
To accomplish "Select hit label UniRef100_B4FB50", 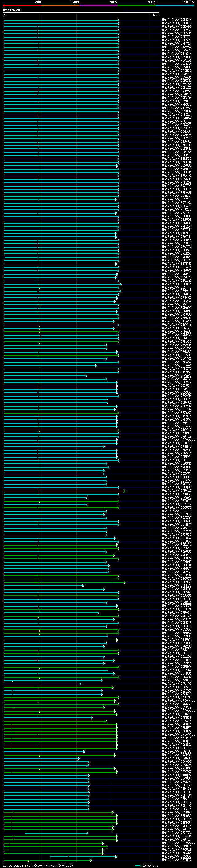I will click(177, 822).
